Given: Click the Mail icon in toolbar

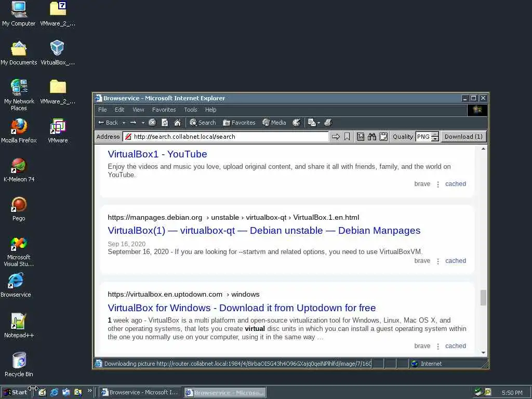Looking at the screenshot, I should click(312, 123).
